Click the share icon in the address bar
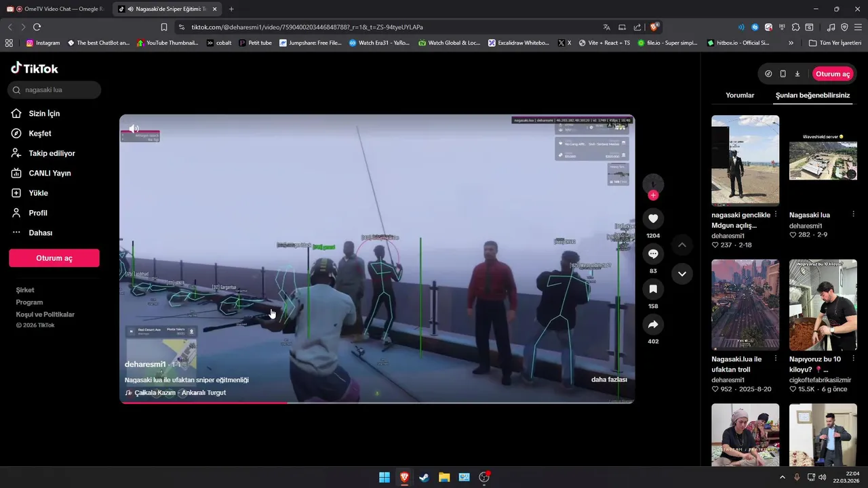Screen dimensions: 868x488 tap(637, 27)
